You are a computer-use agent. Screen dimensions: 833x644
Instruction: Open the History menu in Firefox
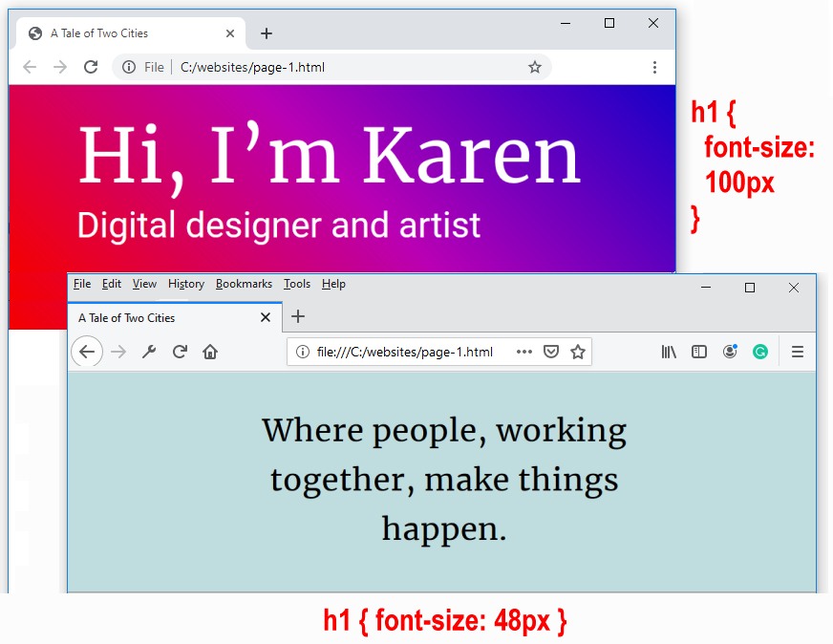coord(186,284)
